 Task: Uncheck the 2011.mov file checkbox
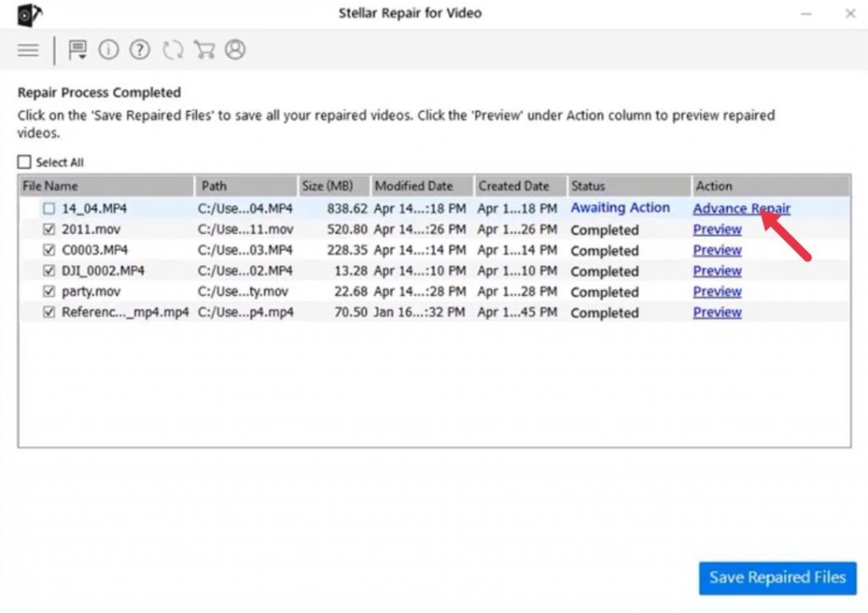[49, 229]
